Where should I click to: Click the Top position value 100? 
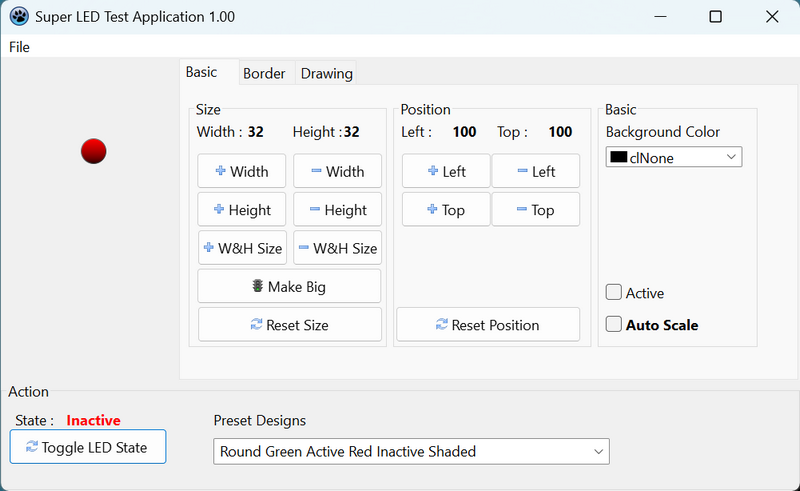point(560,132)
